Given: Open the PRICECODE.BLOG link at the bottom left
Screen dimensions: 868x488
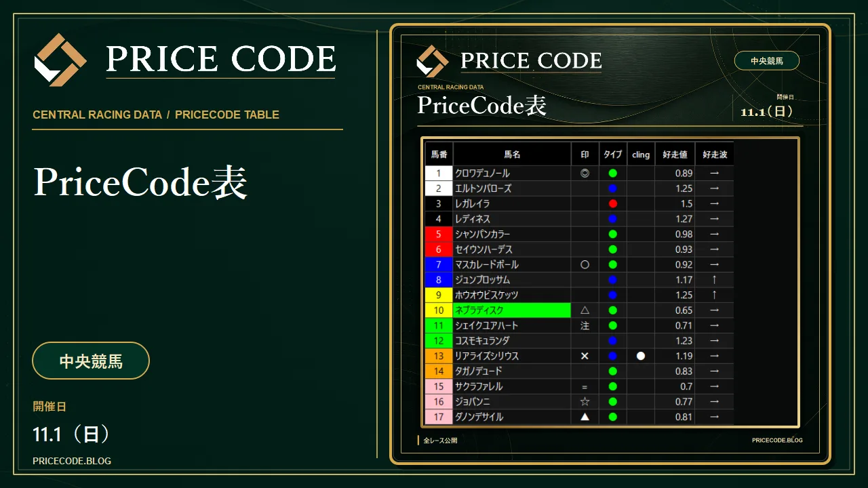Looking at the screenshot, I should coord(72,461).
